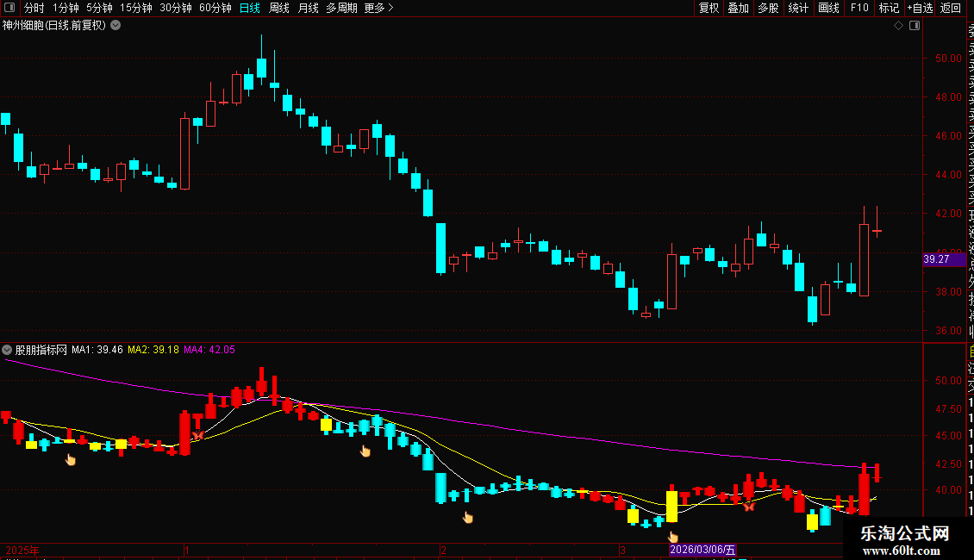
Task: Select the 30分钟 period tab
Action: (x=176, y=8)
